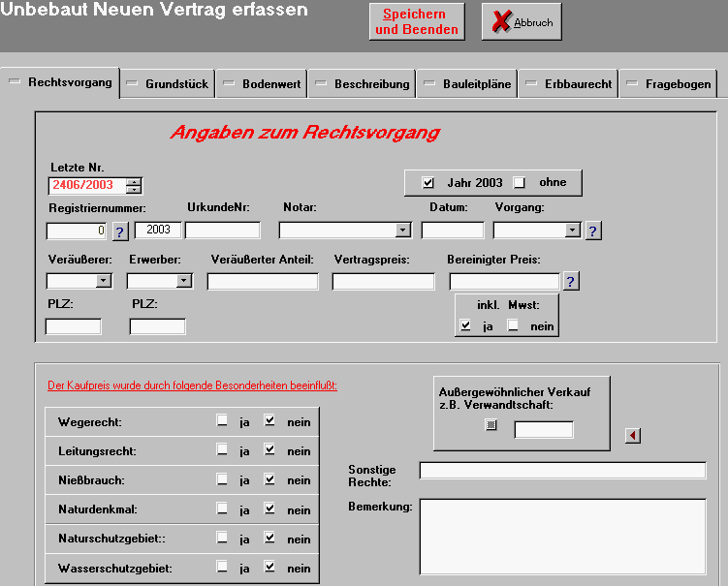Click the Verwandtschaft text field
Viewport: 728px width, 586px height.
[544, 430]
